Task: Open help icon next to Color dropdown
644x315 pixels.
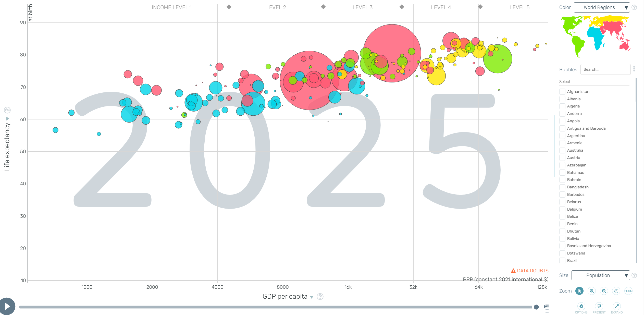Action: (634, 7)
